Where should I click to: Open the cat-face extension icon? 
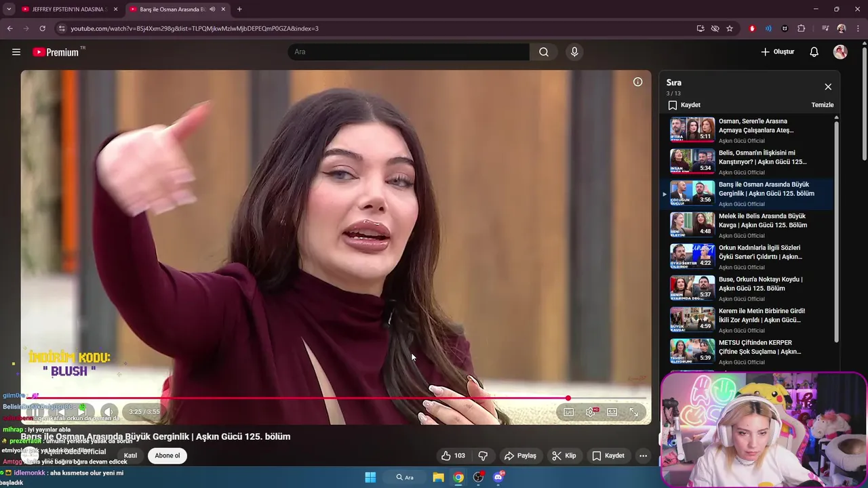coord(785,28)
